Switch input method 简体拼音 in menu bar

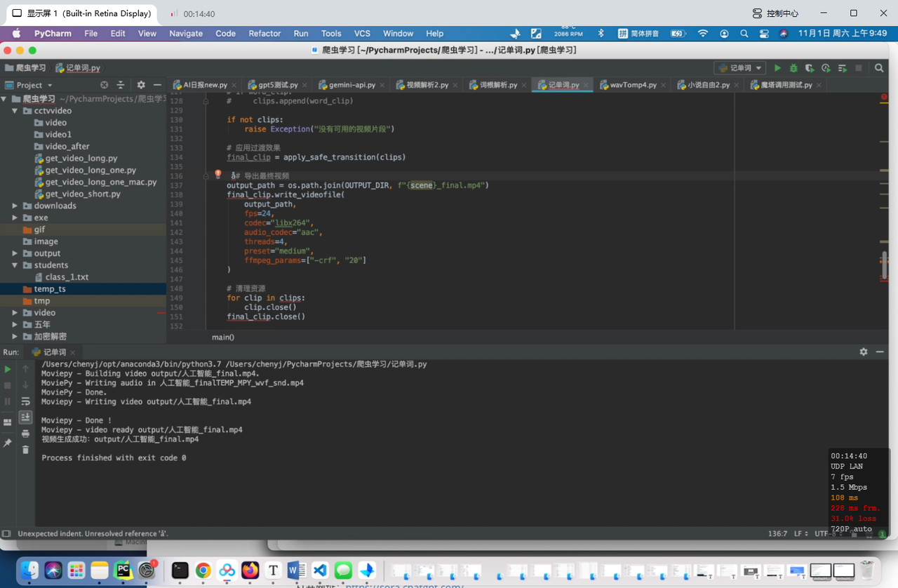point(638,33)
